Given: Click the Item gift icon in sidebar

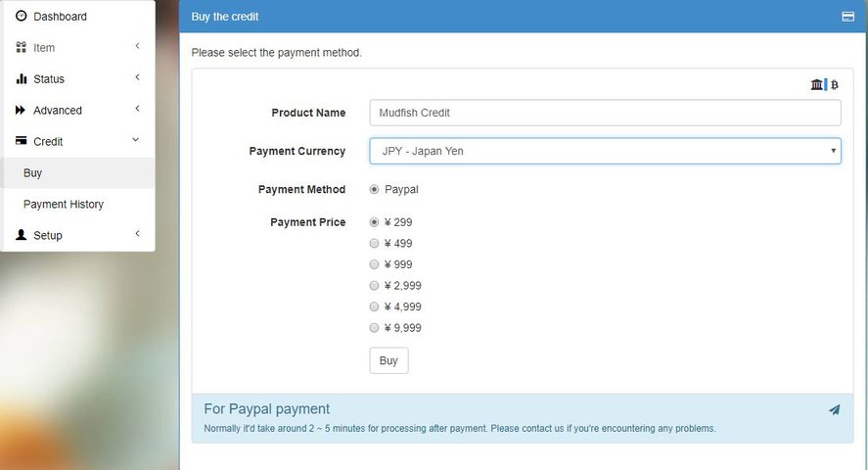Looking at the screenshot, I should (x=21, y=48).
